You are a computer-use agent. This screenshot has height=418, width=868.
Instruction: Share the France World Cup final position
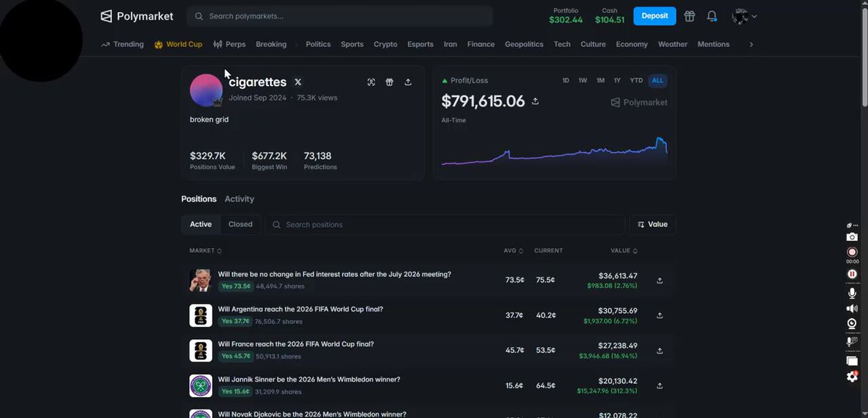point(660,351)
